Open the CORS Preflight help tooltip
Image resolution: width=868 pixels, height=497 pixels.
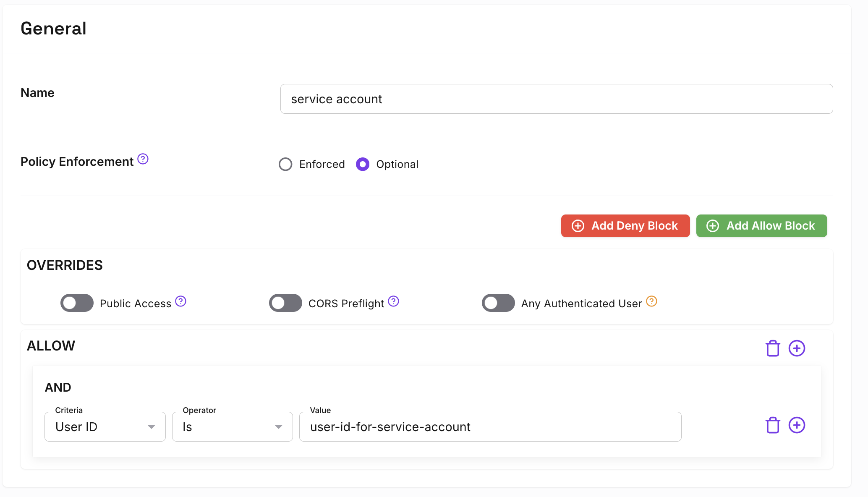pos(393,301)
